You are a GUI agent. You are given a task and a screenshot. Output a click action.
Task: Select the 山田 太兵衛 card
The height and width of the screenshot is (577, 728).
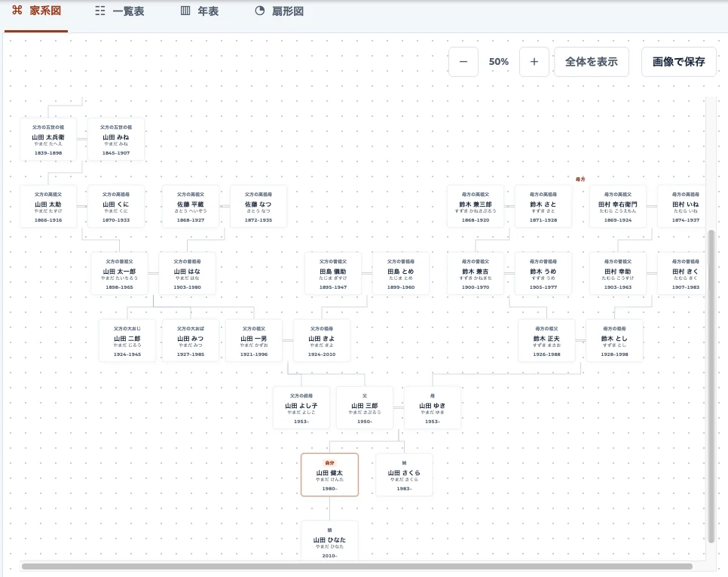click(x=48, y=140)
